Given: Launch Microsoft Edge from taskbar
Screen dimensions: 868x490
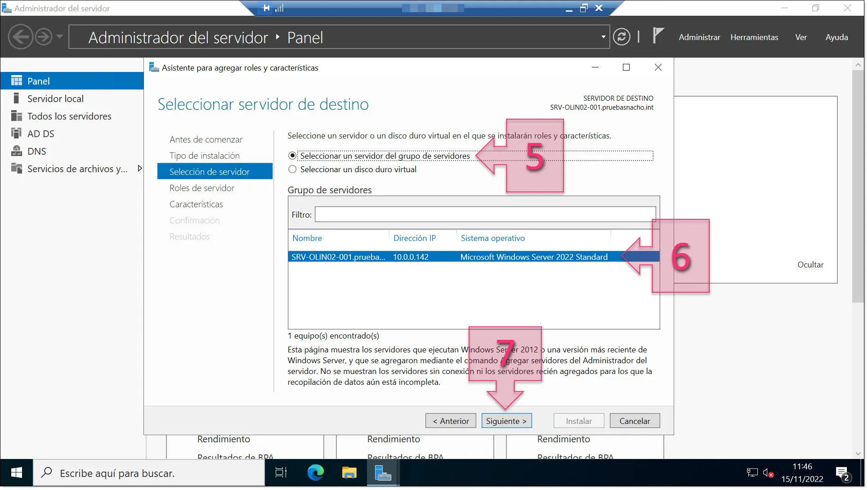Looking at the screenshot, I should (x=315, y=473).
